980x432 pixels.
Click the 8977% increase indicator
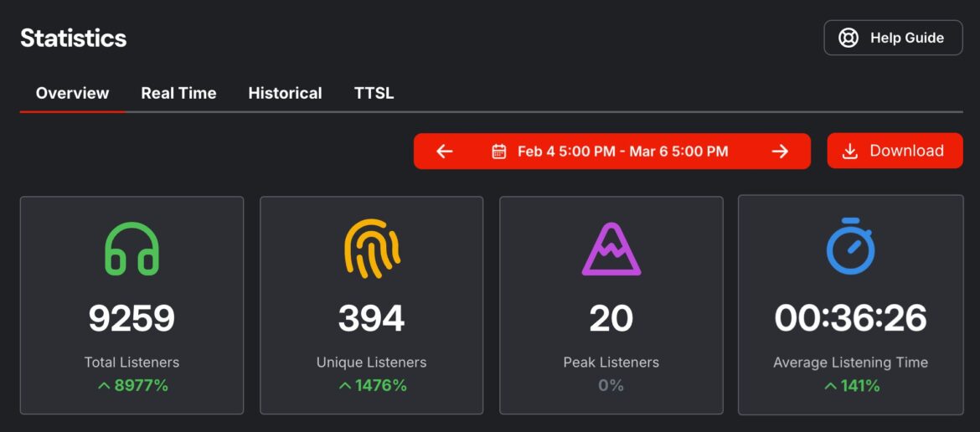coord(132,386)
